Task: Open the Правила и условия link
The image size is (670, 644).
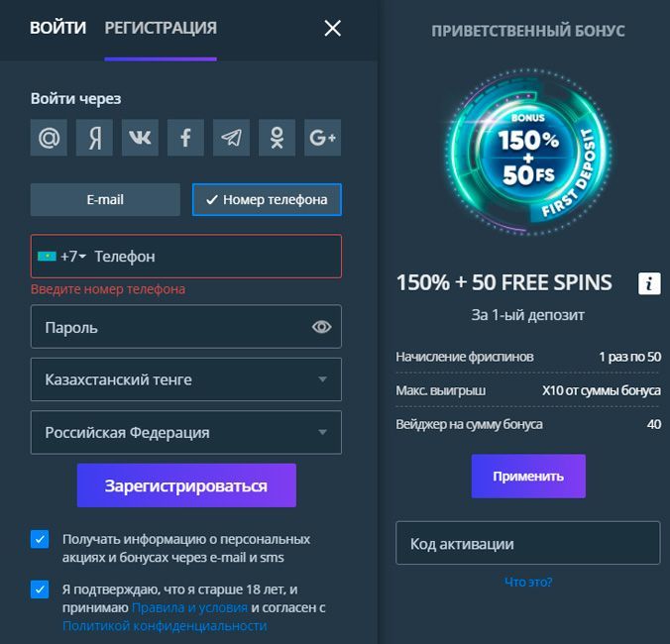Action: point(189,607)
